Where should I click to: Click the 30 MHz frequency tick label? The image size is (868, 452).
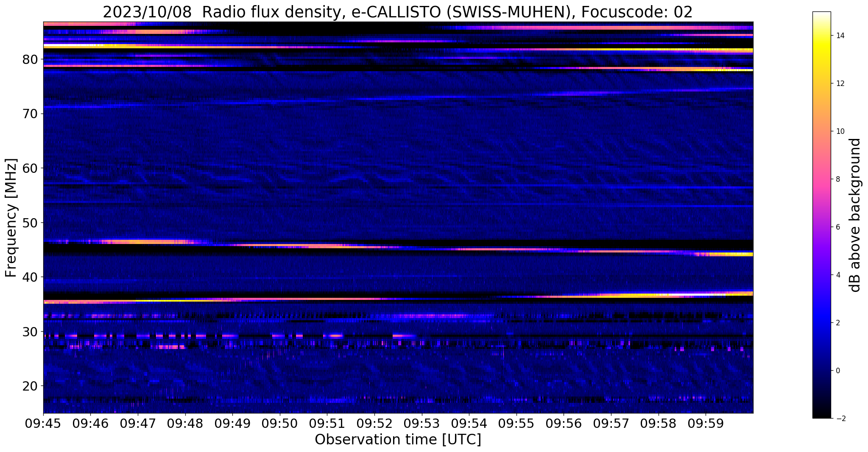point(30,332)
